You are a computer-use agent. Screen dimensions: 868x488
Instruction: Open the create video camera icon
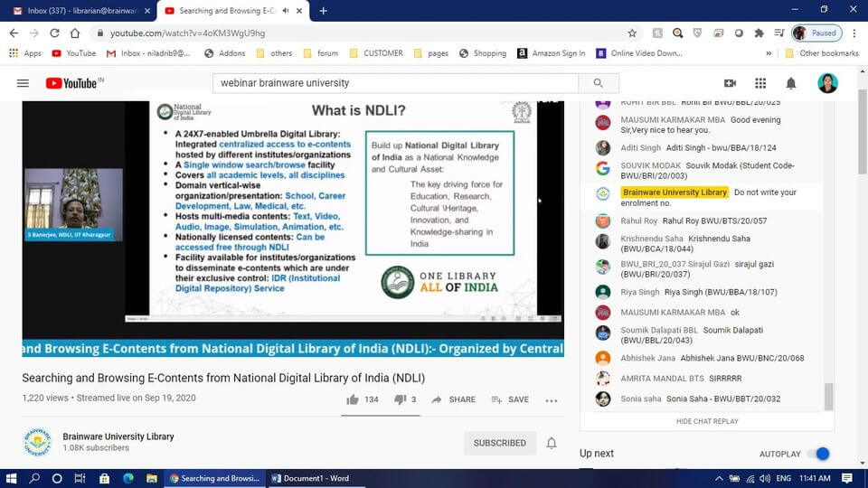tap(731, 83)
